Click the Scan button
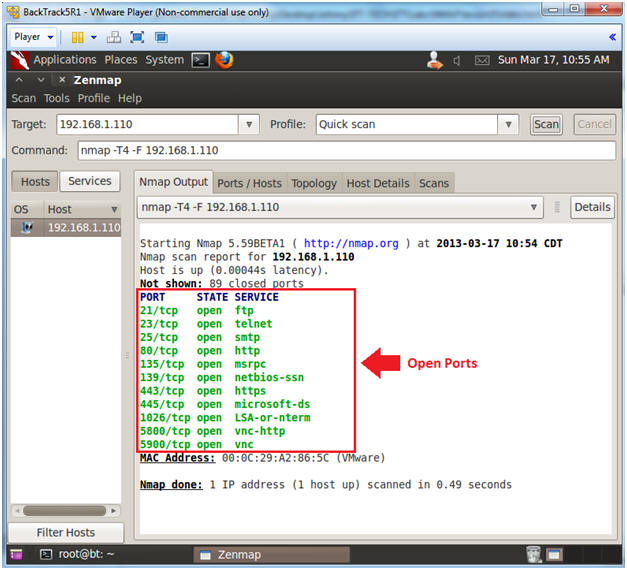Screen dimensions: 627x570 (x=546, y=124)
